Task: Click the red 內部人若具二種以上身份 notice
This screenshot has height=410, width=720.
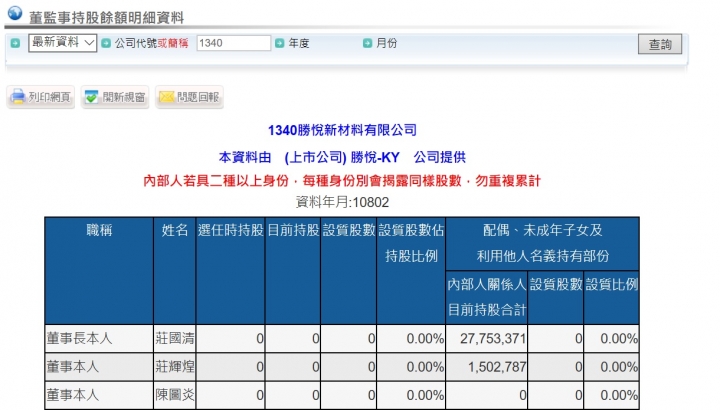Action: coord(342,181)
